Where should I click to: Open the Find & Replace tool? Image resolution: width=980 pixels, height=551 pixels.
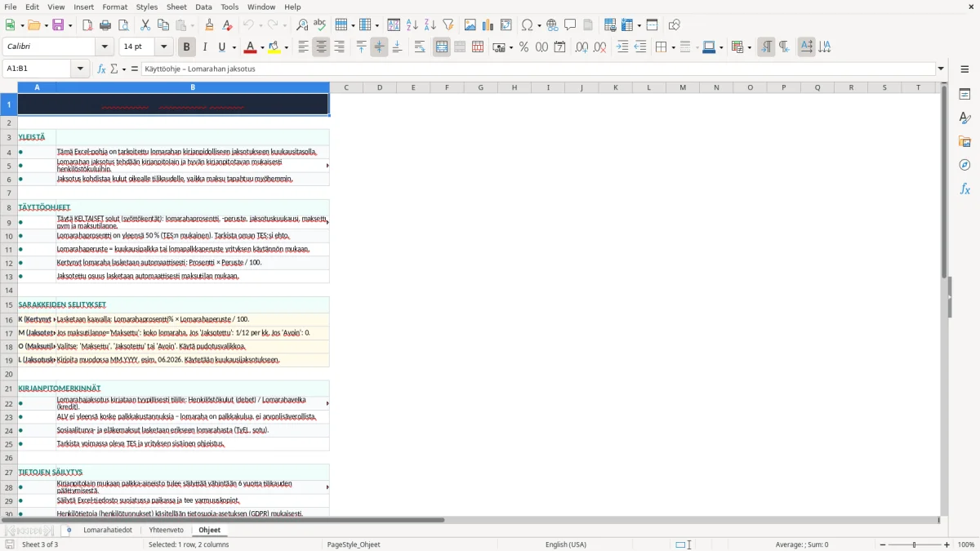tap(302, 25)
